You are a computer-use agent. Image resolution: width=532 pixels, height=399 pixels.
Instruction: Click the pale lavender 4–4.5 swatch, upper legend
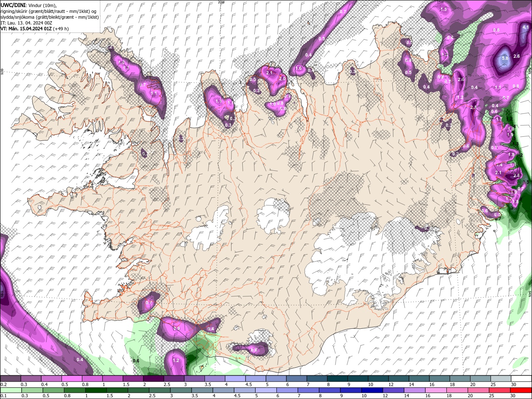(235, 379)
